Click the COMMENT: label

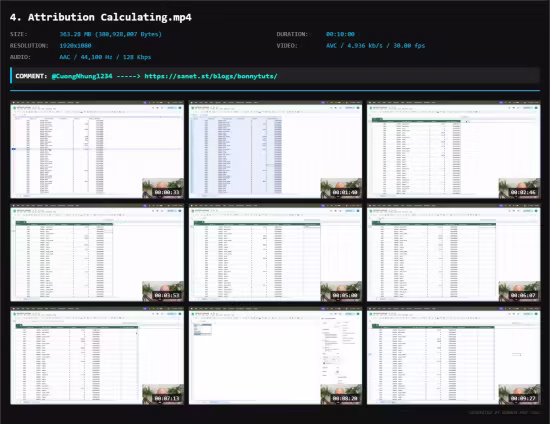31,76
